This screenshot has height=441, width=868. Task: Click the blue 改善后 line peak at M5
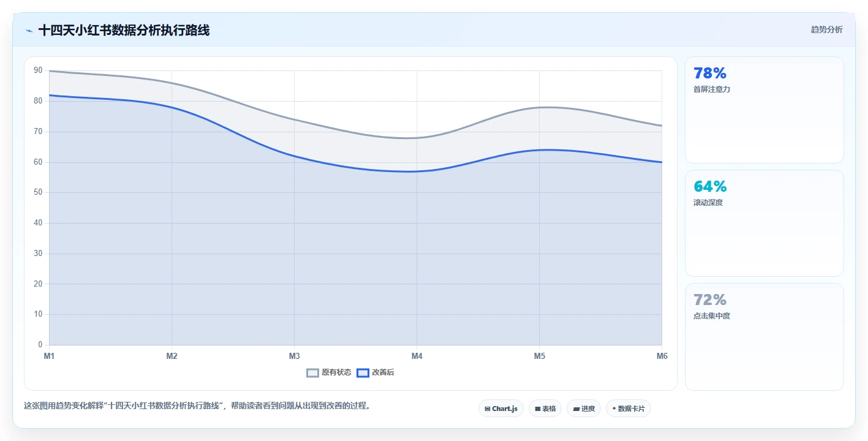pos(539,150)
